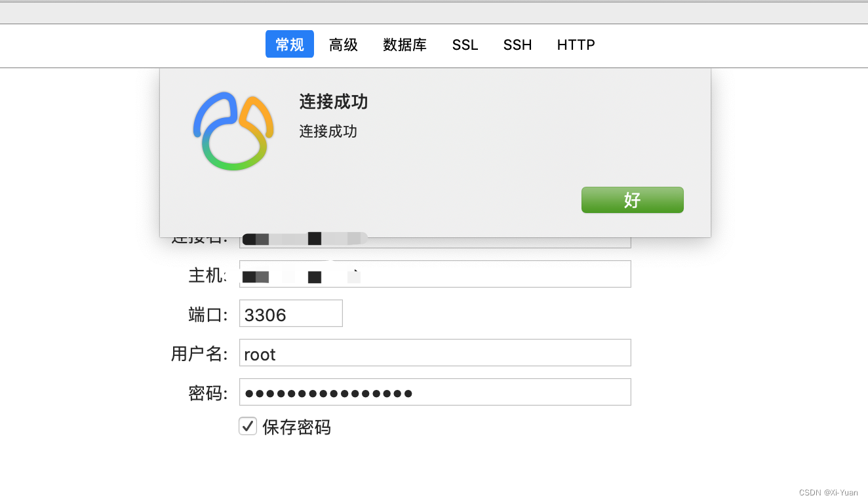Click the 端口: label
Viewport: 868px width, 502px height.
click(x=208, y=315)
